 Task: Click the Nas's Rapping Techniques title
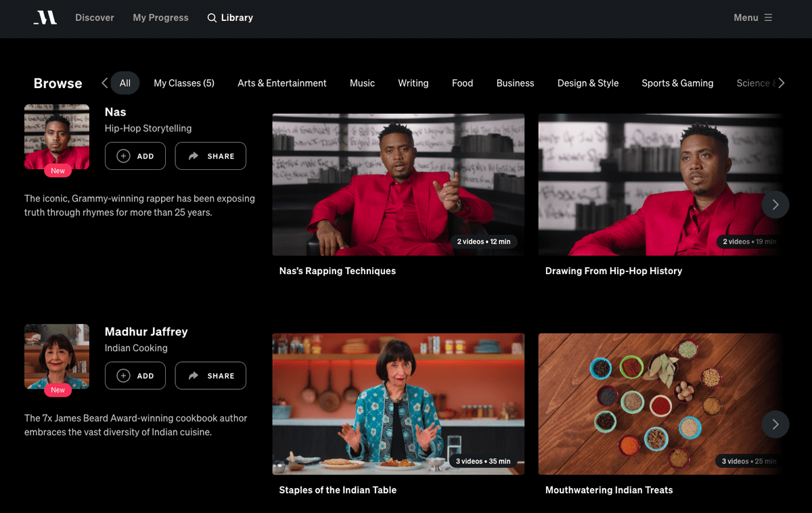pos(338,271)
